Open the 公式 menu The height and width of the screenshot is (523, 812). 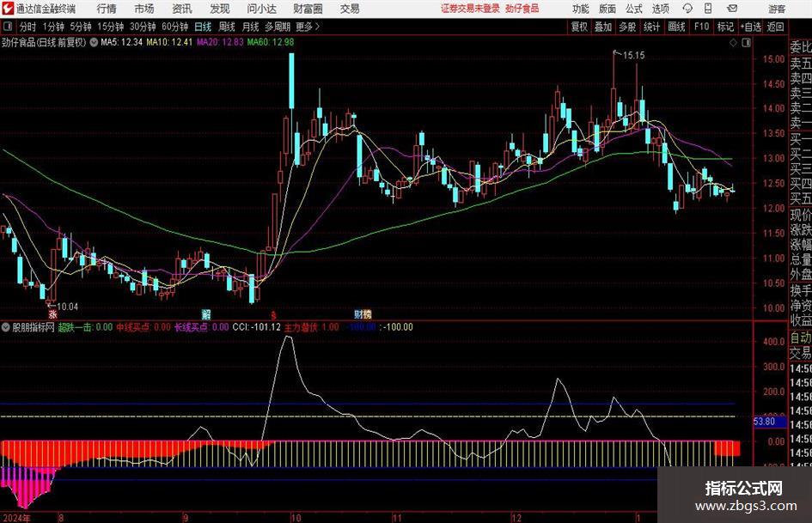click(634, 9)
